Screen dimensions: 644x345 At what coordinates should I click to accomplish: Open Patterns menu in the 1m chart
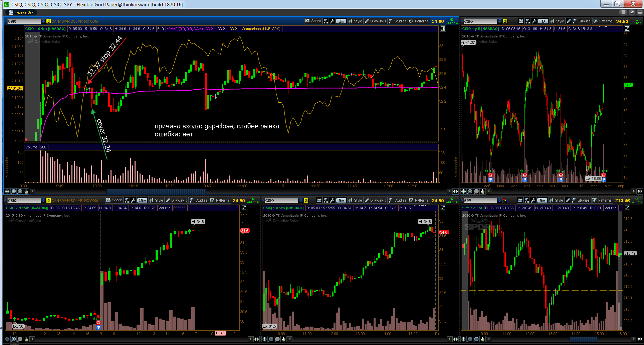(x=419, y=21)
